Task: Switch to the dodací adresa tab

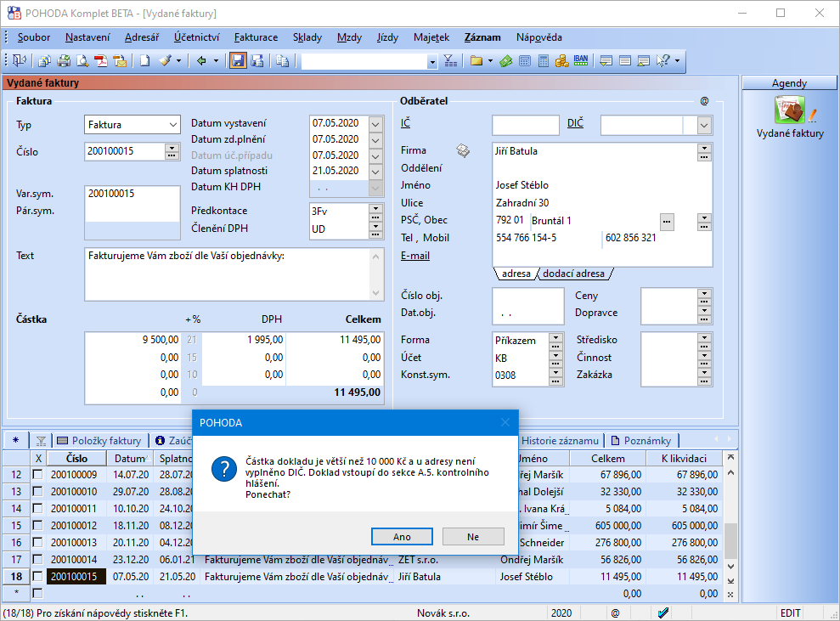Action: pyautogui.click(x=573, y=274)
